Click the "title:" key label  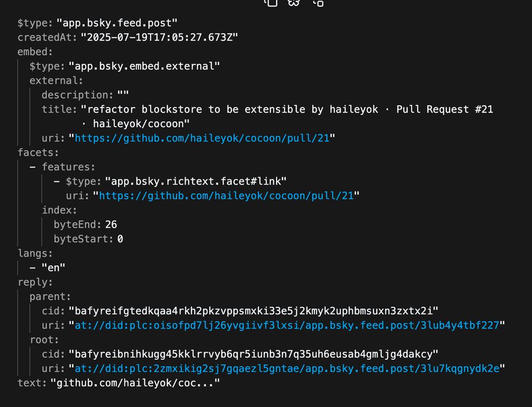[60, 109]
